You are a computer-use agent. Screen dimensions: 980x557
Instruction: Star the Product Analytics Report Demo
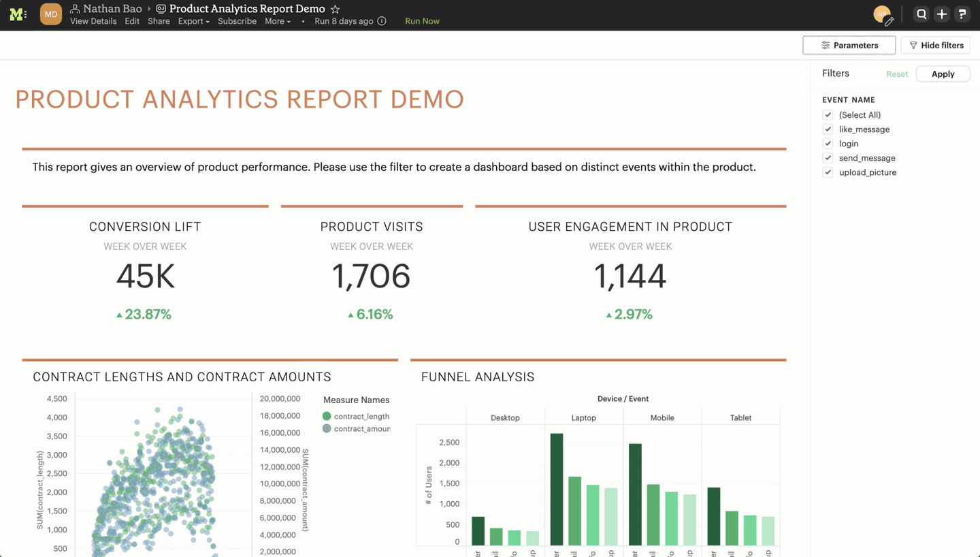tap(334, 9)
